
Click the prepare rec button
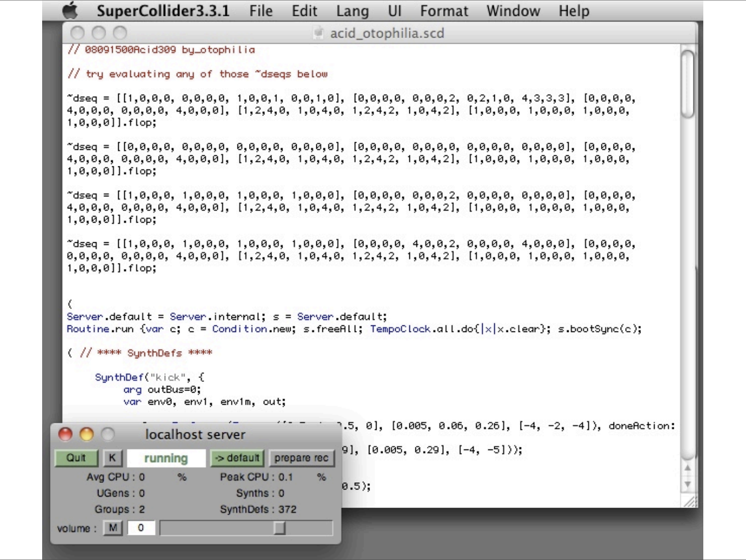[301, 458]
